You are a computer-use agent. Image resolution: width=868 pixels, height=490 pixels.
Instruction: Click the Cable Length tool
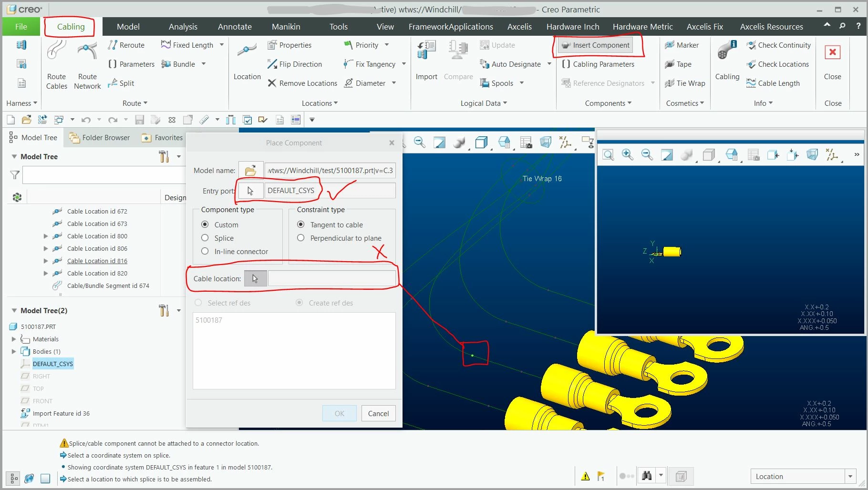773,83
